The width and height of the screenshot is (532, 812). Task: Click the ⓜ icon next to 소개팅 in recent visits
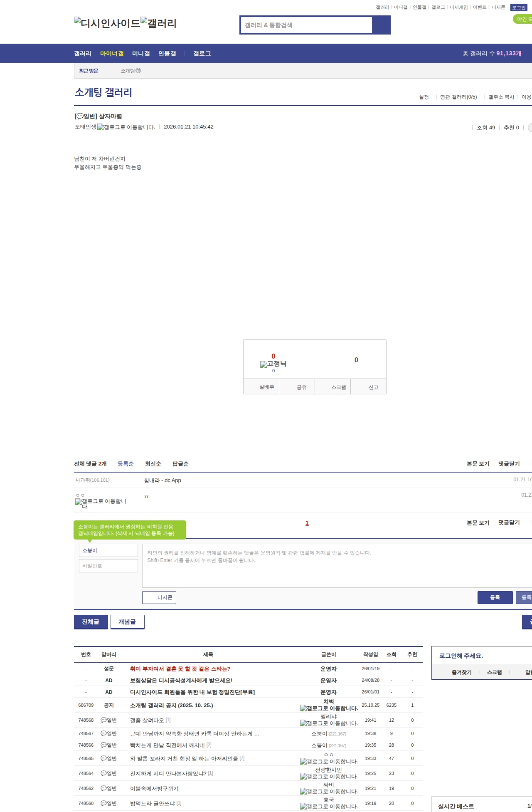(138, 71)
